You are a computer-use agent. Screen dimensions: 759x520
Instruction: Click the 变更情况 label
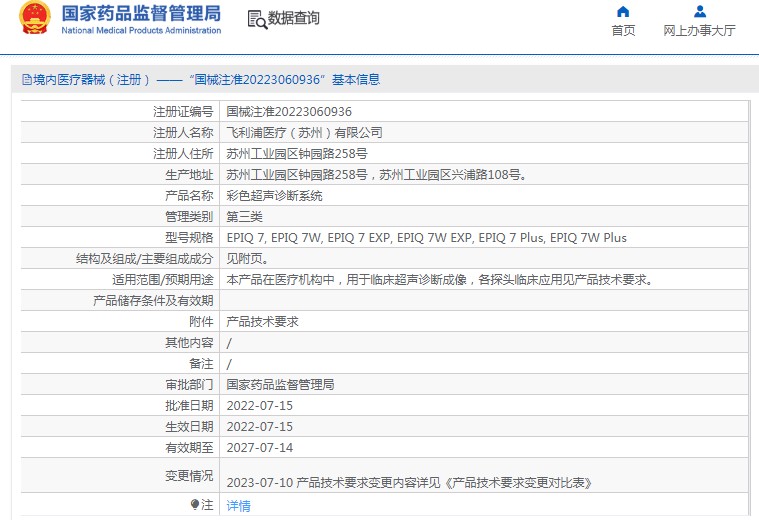[x=189, y=476]
